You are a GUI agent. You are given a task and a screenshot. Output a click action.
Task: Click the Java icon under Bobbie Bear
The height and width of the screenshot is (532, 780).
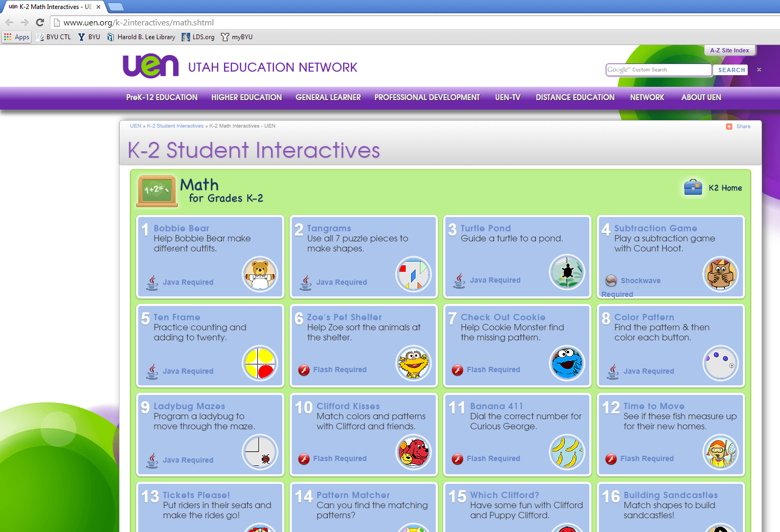pyautogui.click(x=153, y=282)
